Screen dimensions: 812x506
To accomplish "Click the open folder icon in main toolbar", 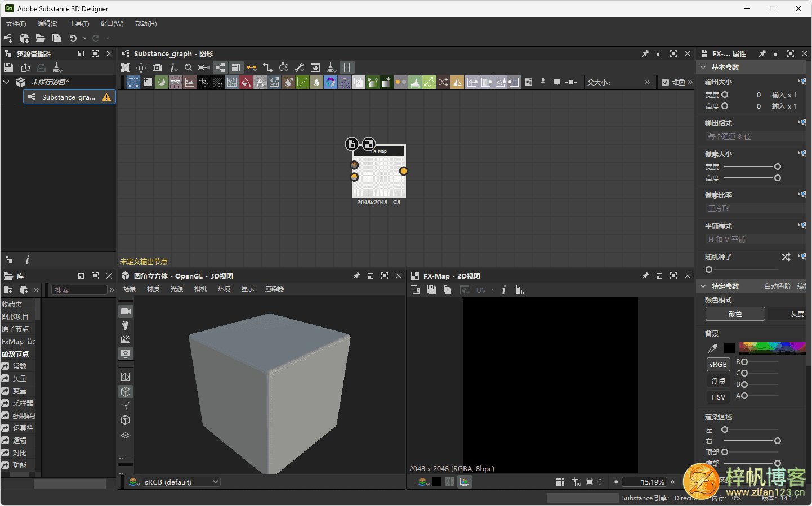I will (x=41, y=38).
